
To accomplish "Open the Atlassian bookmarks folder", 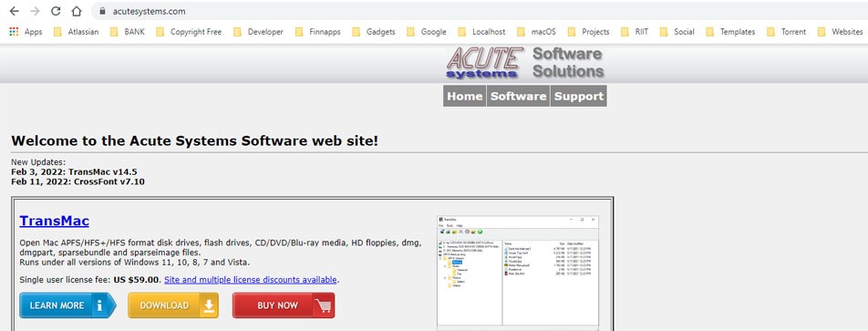I will pyautogui.click(x=76, y=32).
